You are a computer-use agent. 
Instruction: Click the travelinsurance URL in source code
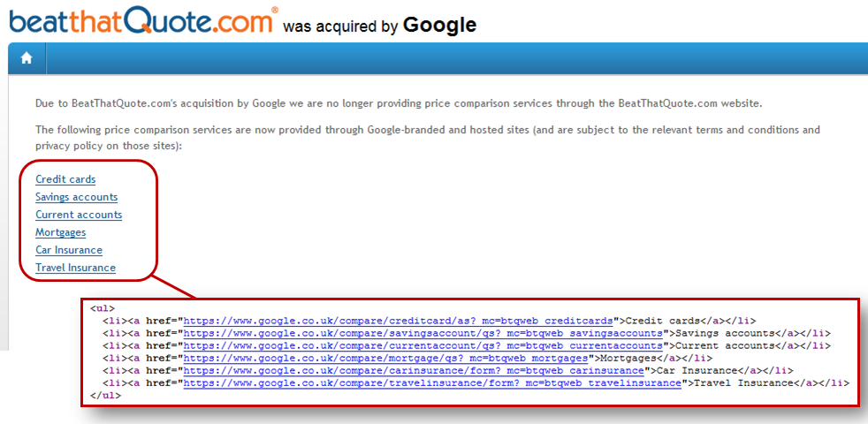tap(432, 383)
